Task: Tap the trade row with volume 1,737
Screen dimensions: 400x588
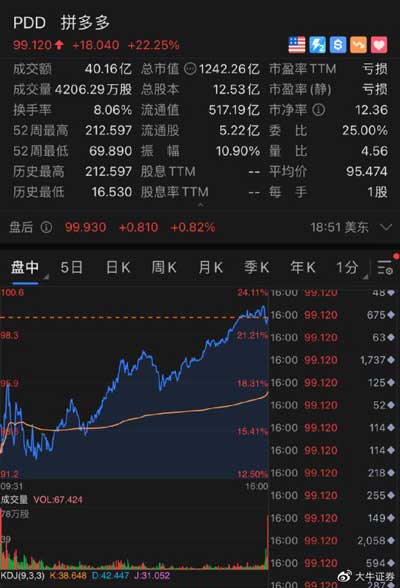Action: [333, 360]
